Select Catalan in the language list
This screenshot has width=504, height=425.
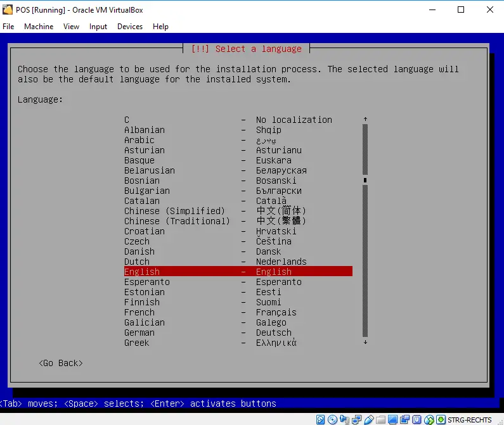(238, 201)
